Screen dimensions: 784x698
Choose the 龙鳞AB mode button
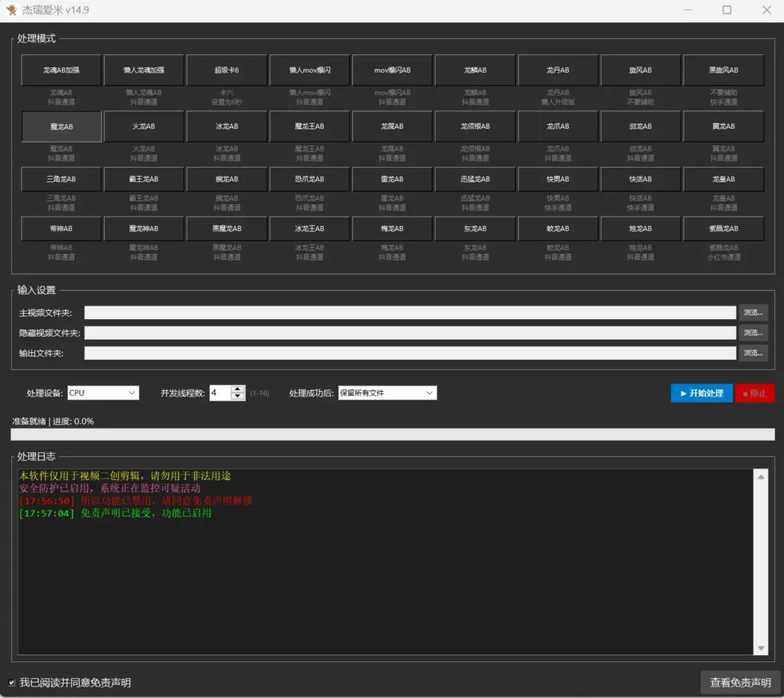pyautogui.click(x=475, y=70)
